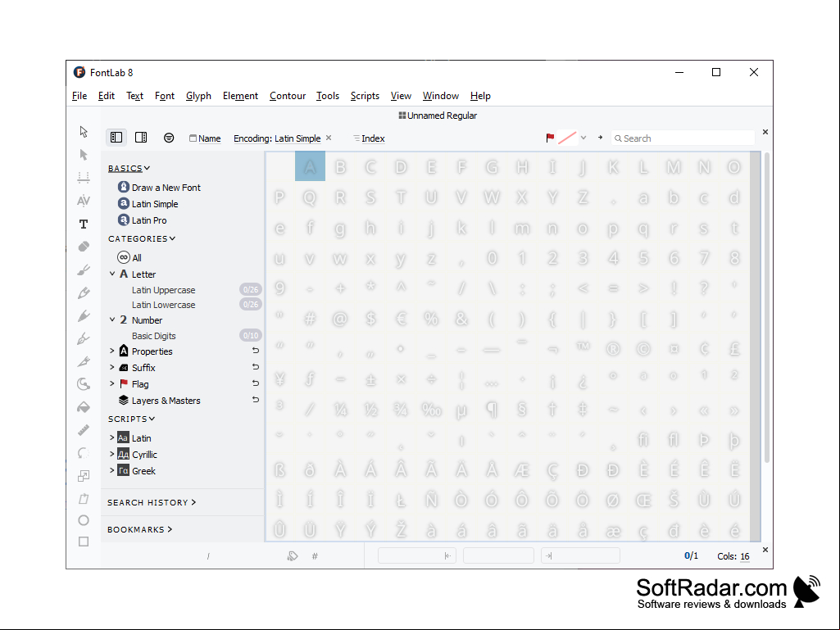Click the no-color flag swatch
The image size is (840, 630).
pos(567,138)
